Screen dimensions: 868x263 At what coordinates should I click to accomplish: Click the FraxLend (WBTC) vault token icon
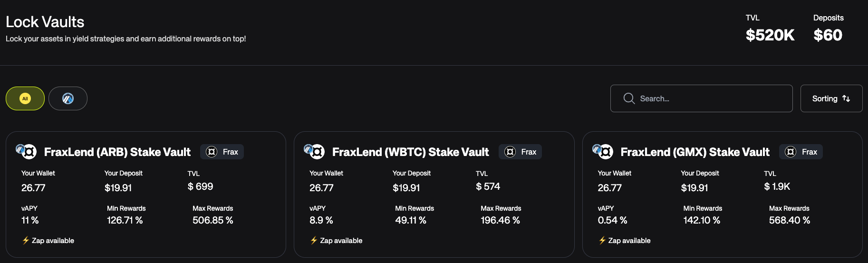click(315, 151)
